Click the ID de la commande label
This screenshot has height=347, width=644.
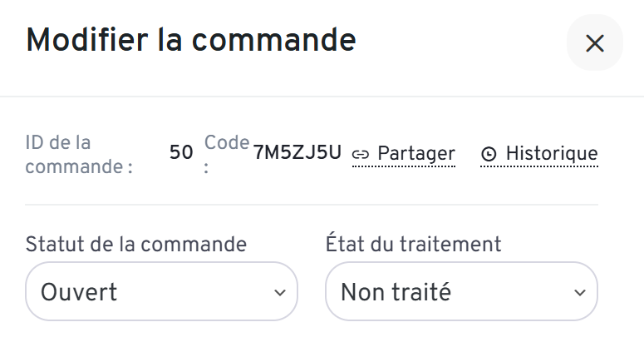coord(79,154)
